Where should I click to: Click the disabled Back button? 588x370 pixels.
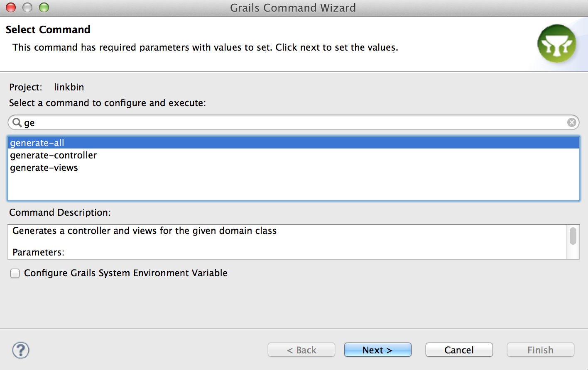point(301,350)
